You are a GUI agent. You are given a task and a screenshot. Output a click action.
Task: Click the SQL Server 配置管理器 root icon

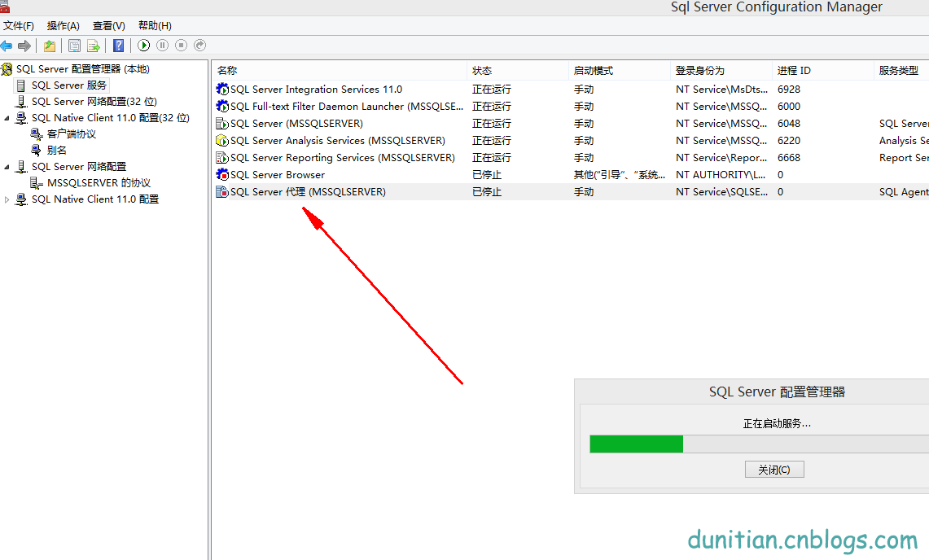click(7, 69)
